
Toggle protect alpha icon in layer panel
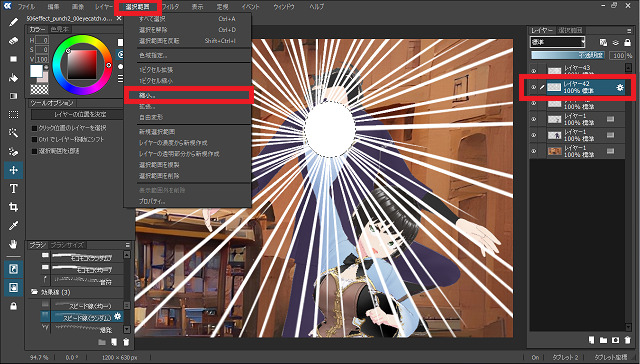[x=603, y=42]
